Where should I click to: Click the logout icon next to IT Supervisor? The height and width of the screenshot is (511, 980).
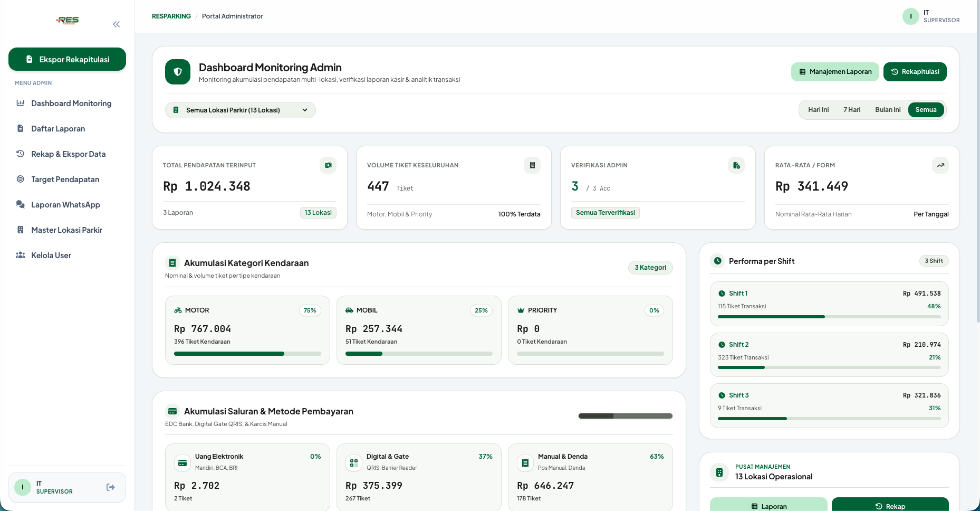click(111, 487)
